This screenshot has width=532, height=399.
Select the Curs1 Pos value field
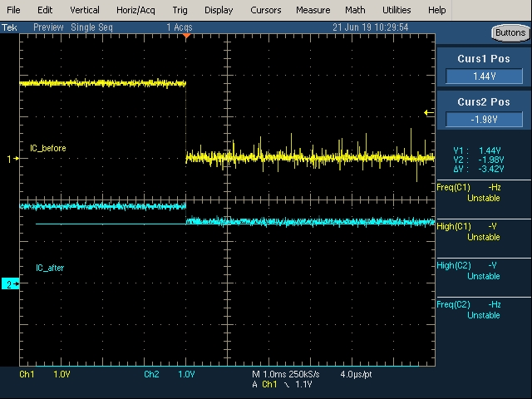pos(484,76)
